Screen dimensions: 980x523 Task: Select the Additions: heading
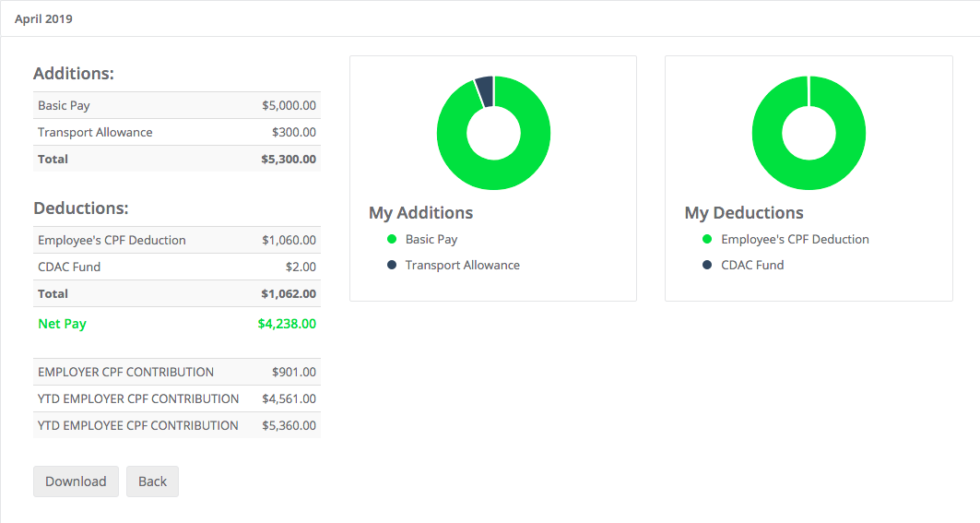point(74,73)
